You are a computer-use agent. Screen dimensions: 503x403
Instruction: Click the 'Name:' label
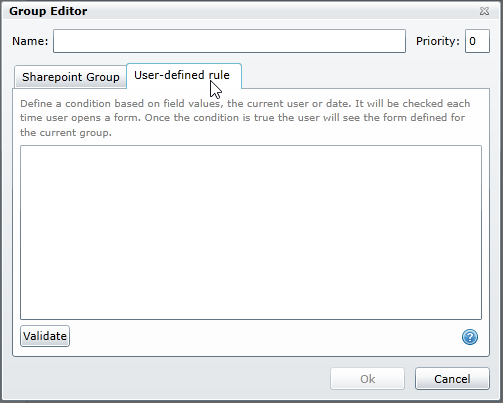pyautogui.click(x=30, y=41)
